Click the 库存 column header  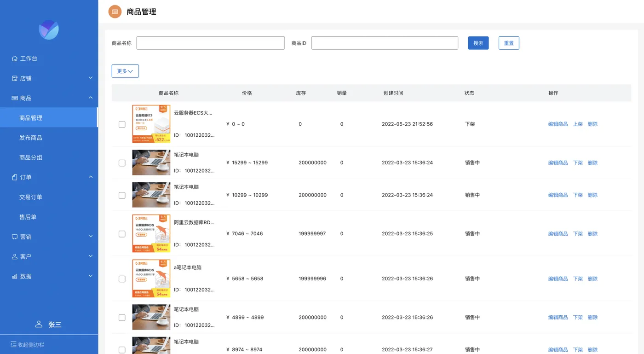[x=301, y=93]
